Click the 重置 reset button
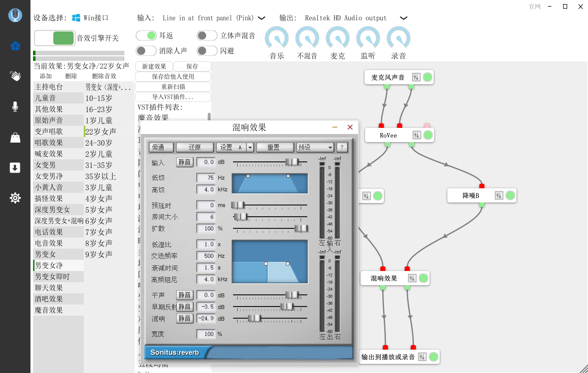 pos(275,147)
